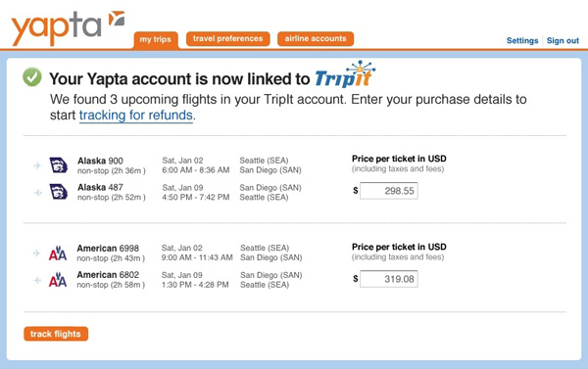Click American Airlines logo for flight 6998

coord(58,254)
